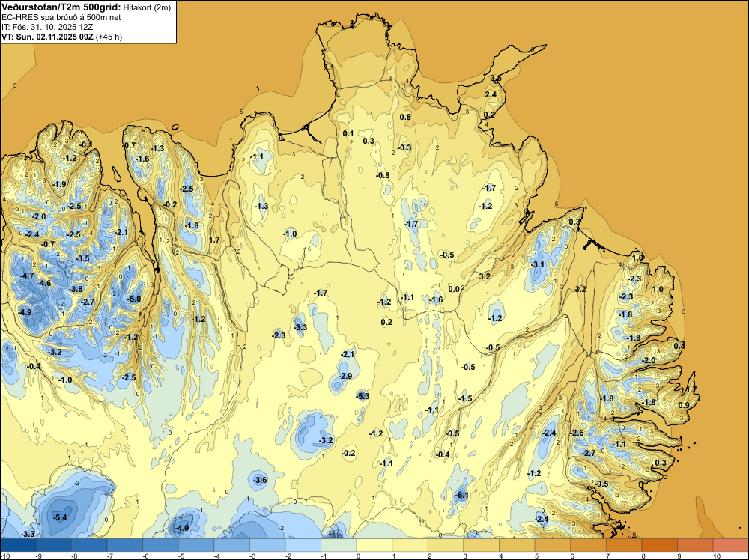Click the legend swatch between -10 and -9

pyautogui.click(x=18, y=545)
